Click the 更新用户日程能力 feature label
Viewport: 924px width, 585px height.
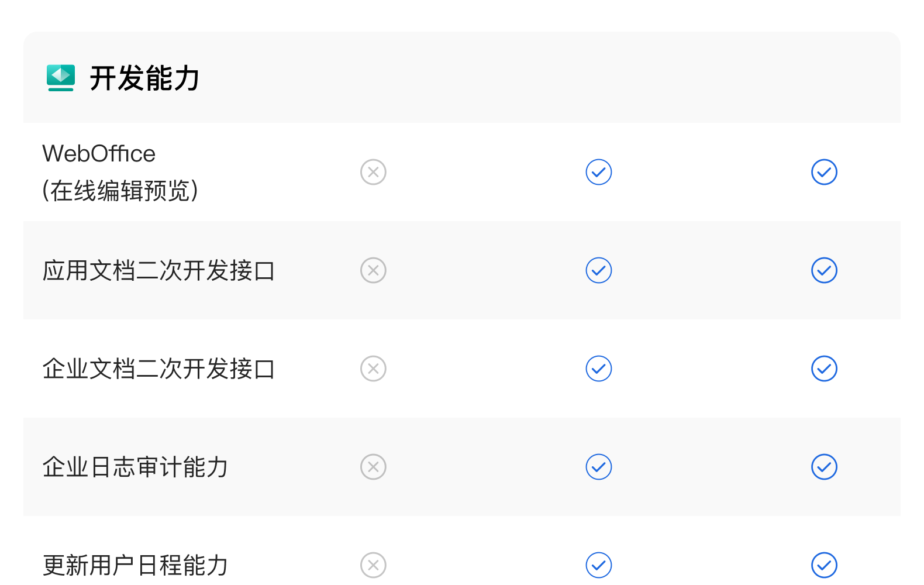point(135,565)
